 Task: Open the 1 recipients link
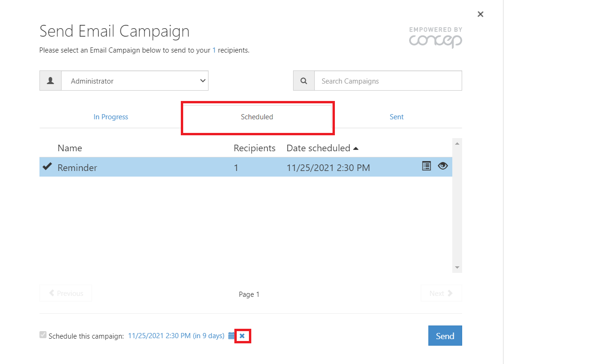click(214, 50)
